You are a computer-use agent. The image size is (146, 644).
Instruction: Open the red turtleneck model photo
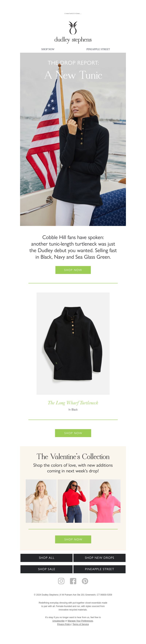[x=73, y=501]
